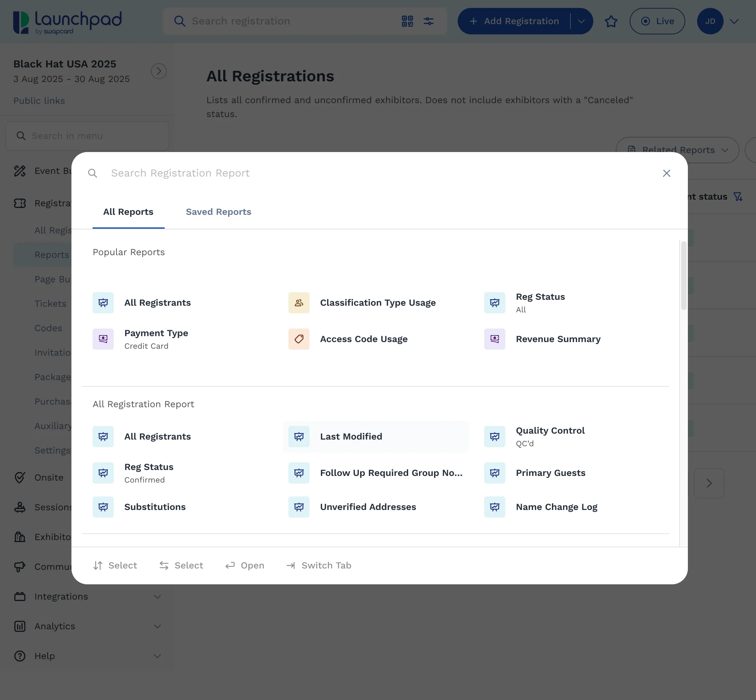Open popular Reg Status All icon
The width and height of the screenshot is (756, 700).
point(494,303)
